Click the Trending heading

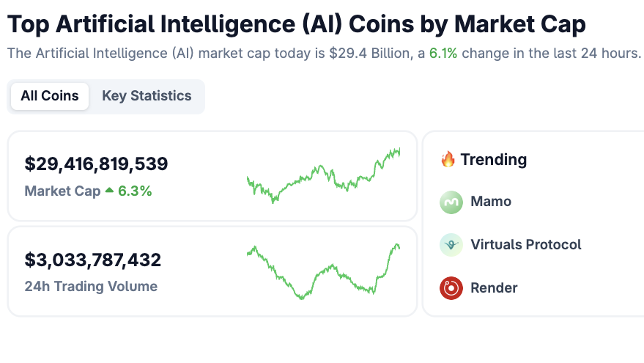point(493,159)
